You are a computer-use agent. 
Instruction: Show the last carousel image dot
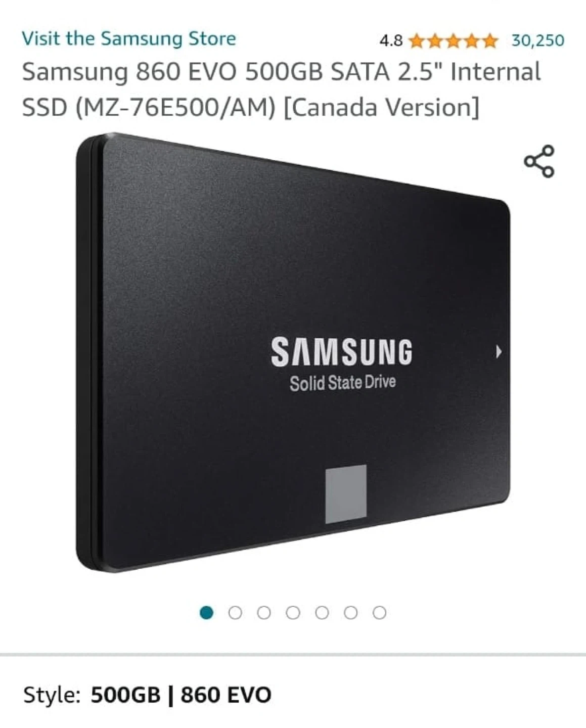tap(380, 613)
